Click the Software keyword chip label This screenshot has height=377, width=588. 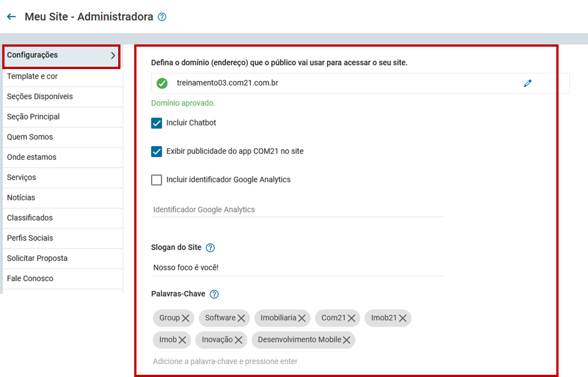tap(220, 318)
